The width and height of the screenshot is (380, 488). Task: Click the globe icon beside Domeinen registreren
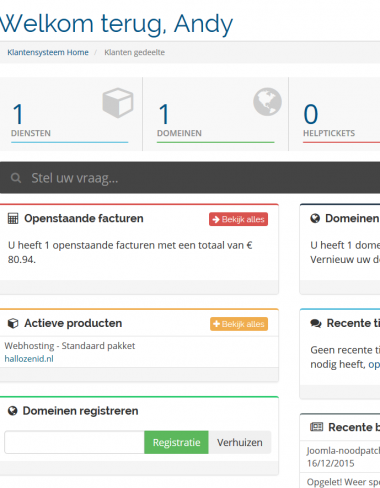point(13,411)
